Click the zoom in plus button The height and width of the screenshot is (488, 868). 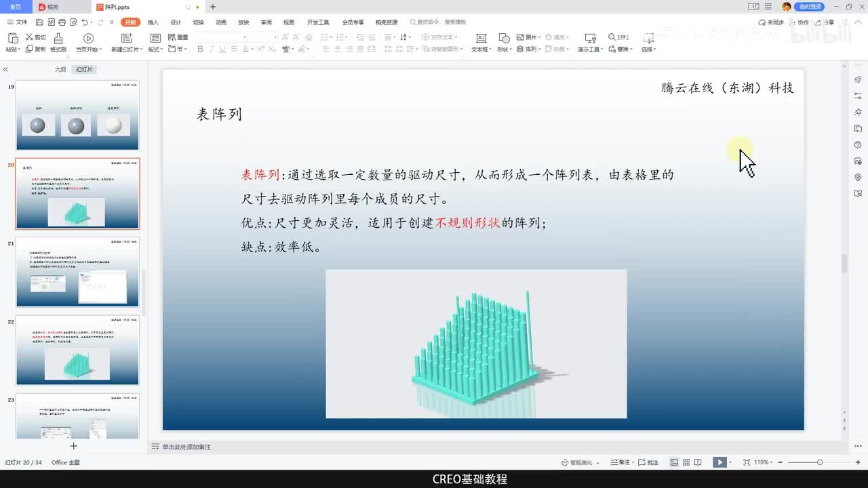click(856, 462)
